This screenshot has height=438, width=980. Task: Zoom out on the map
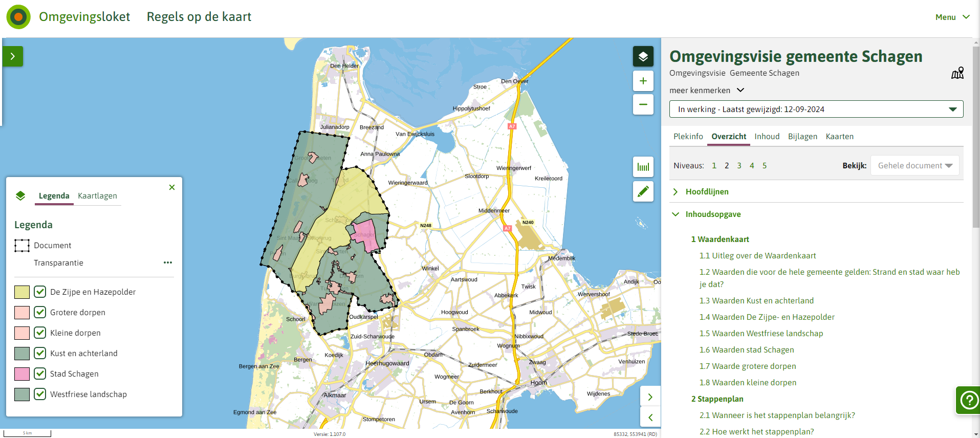643,104
